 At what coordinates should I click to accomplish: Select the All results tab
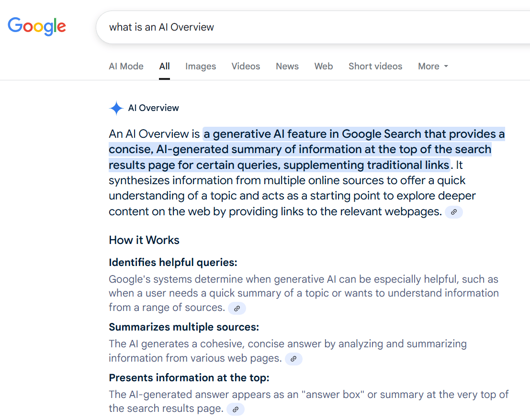pos(164,66)
